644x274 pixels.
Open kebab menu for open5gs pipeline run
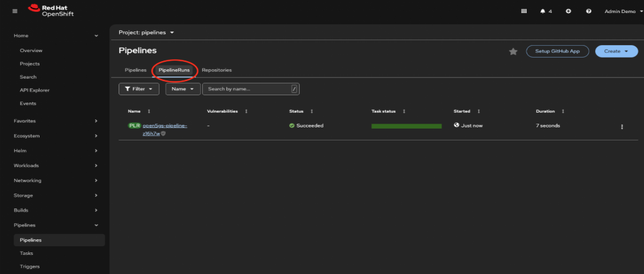pos(622,127)
